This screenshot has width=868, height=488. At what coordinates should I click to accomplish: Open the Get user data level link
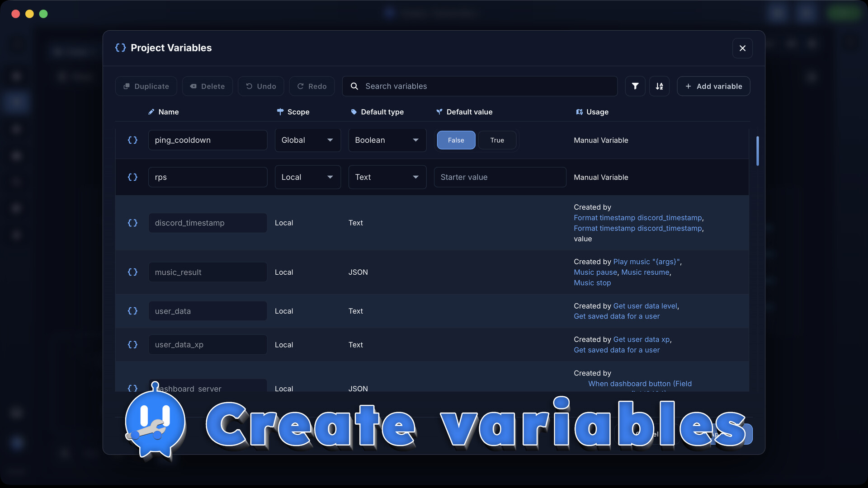645,306
